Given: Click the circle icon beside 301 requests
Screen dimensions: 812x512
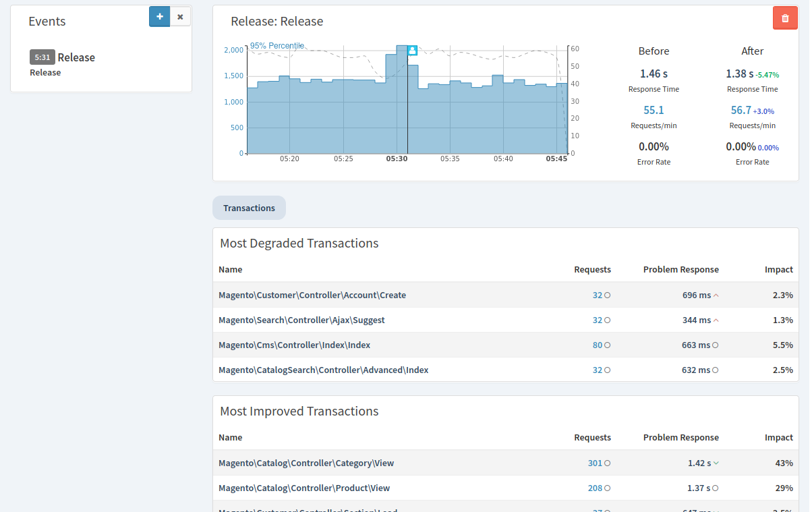Looking at the screenshot, I should pos(608,463).
